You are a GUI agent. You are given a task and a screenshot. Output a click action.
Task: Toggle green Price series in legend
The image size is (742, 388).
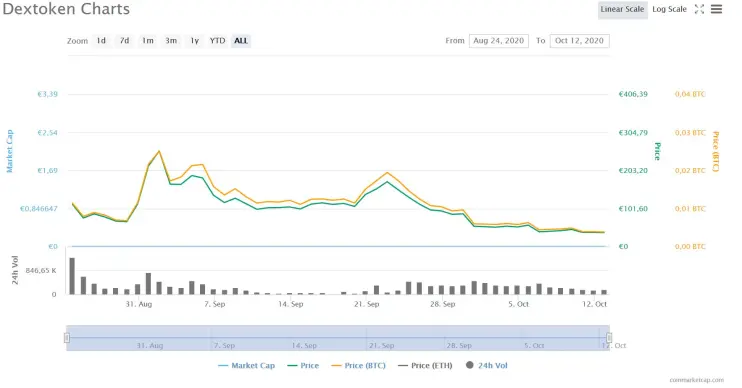click(303, 365)
